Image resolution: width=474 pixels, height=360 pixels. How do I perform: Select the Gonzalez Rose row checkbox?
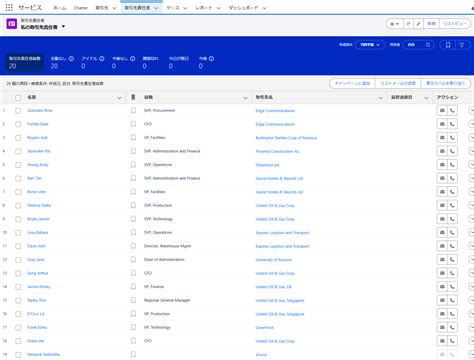[18, 111]
